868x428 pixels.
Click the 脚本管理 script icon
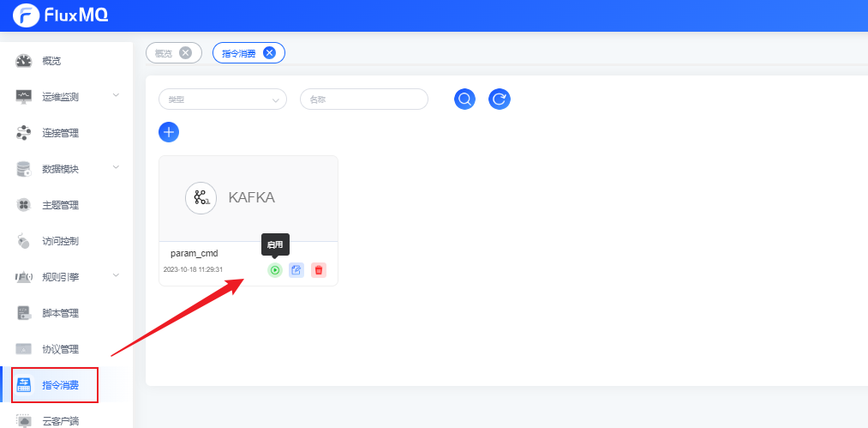click(x=24, y=313)
